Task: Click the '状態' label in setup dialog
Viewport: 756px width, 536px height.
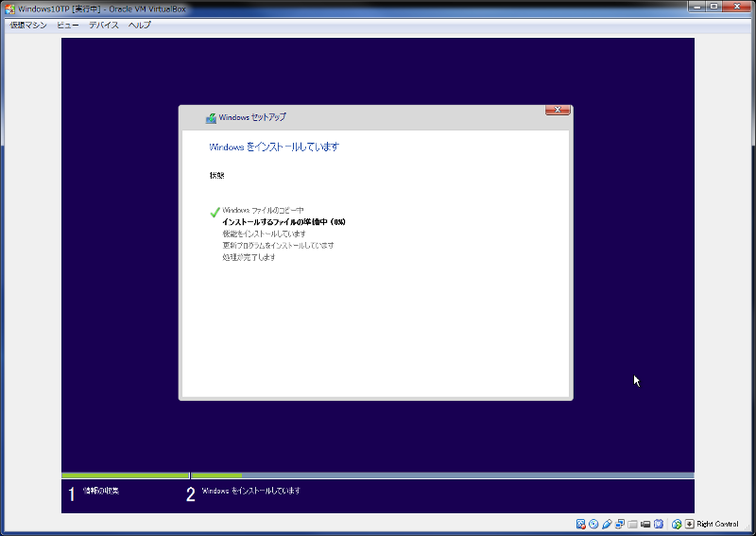Action: coord(217,175)
